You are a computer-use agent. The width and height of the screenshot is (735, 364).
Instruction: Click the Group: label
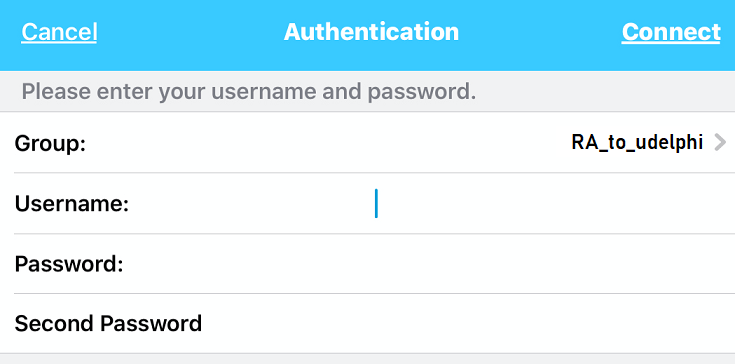tap(50, 143)
